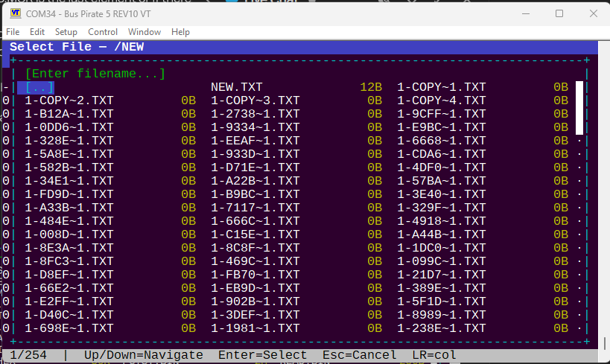Viewport: 610px width, 364px height.
Task: Select the 1-COPY~2.TXT file entry
Action: click(69, 100)
